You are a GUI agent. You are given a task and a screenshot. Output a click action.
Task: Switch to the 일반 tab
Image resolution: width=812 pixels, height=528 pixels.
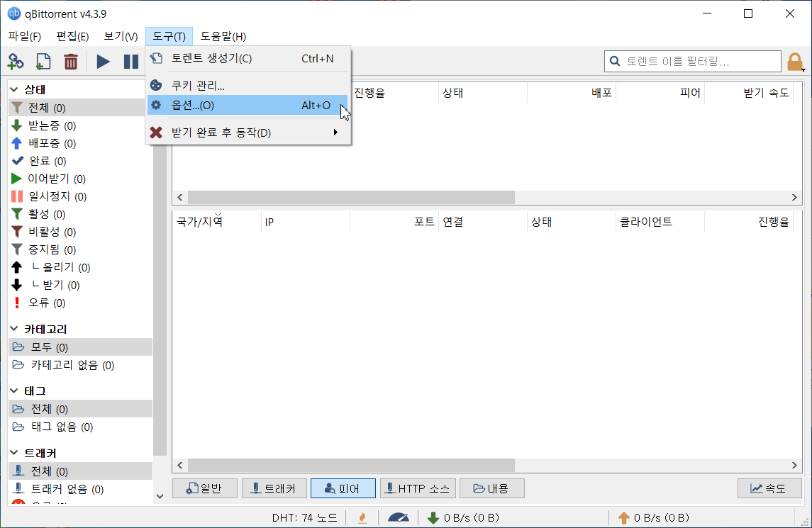(204, 488)
